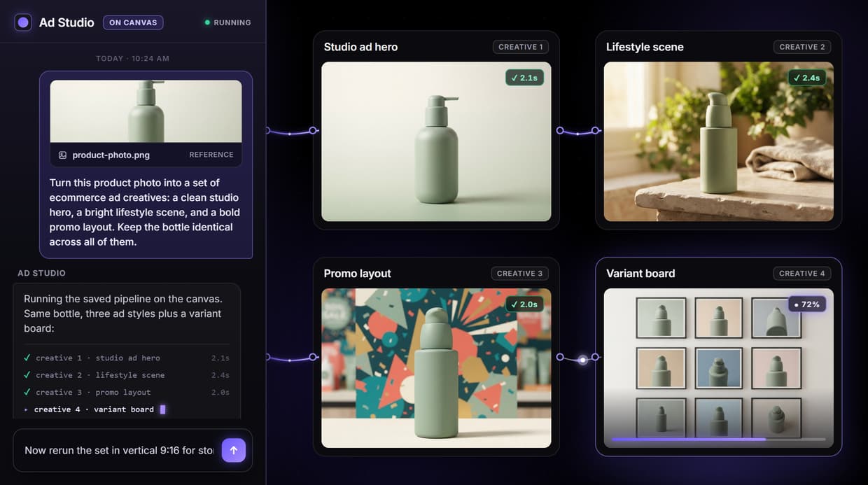The height and width of the screenshot is (485, 868).
Task: Click the 72% progress badge on Variant board
Action: [x=807, y=304]
